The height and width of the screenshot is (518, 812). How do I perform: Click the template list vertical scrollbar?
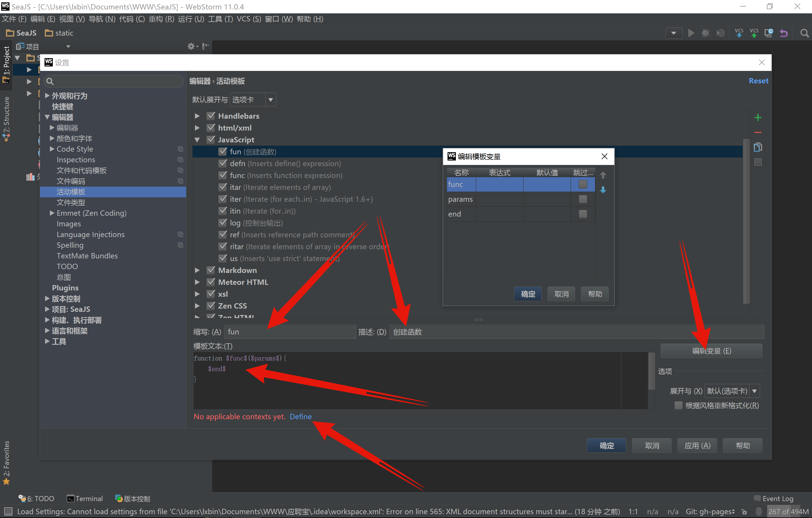746,221
